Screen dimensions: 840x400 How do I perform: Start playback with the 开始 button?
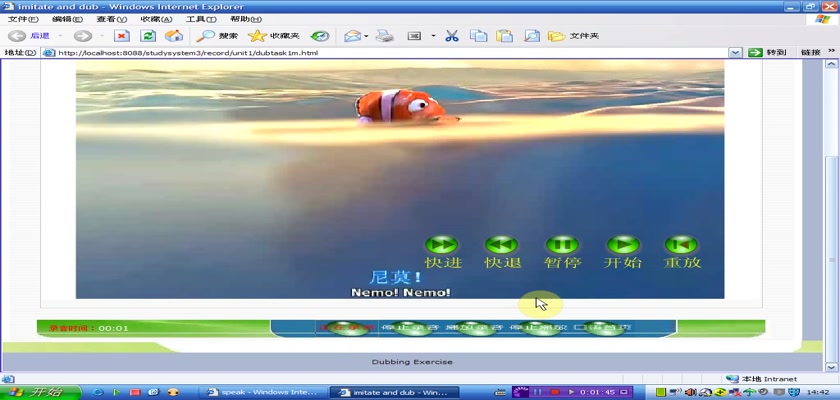coord(622,245)
